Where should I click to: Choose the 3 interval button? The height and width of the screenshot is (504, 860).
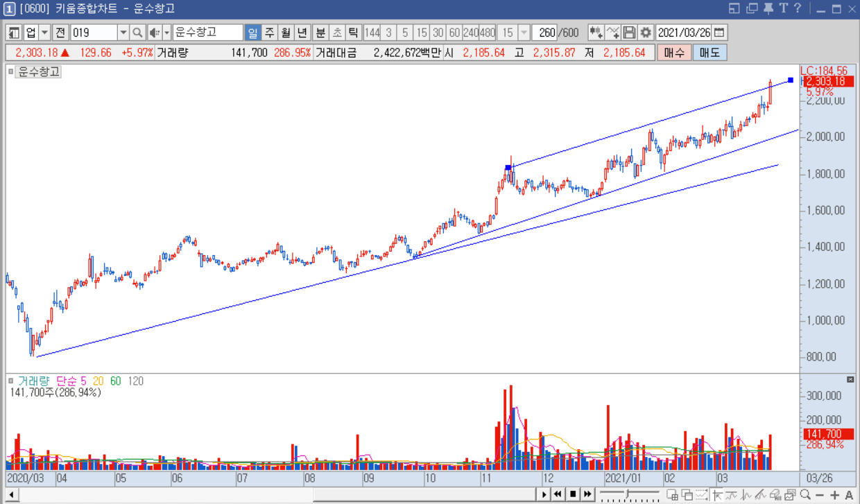pos(388,33)
